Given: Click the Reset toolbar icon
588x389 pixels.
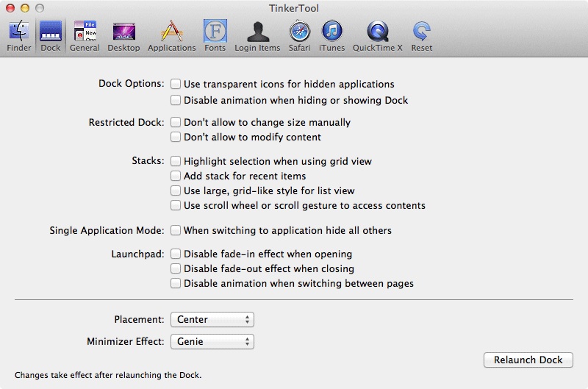Looking at the screenshot, I should point(422,36).
